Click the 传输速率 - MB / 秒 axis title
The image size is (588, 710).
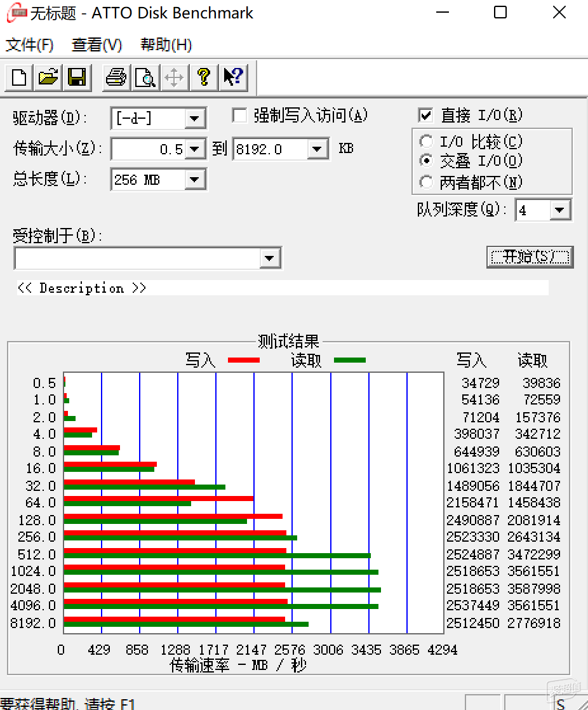(x=238, y=665)
